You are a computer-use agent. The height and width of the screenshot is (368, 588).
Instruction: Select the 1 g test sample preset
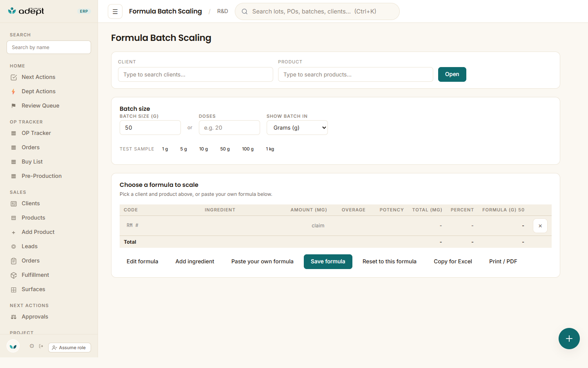click(x=165, y=149)
